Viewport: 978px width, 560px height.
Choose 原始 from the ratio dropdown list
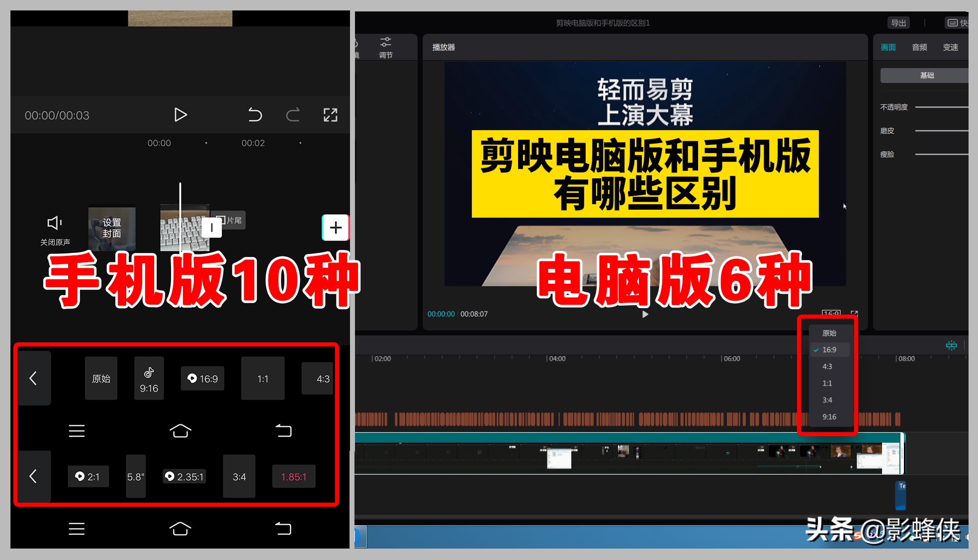tap(829, 333)
